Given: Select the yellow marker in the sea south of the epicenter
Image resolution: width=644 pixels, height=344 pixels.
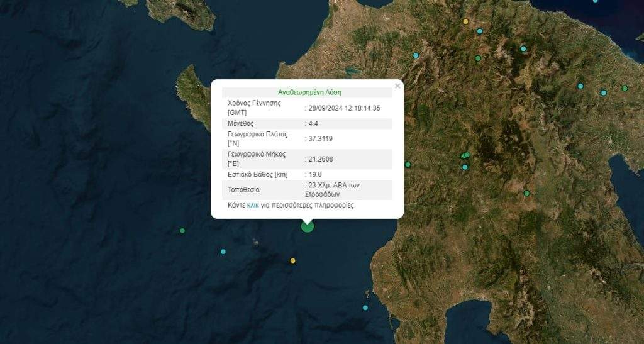Looking at the screenshot, I should (x=292, y=260).
